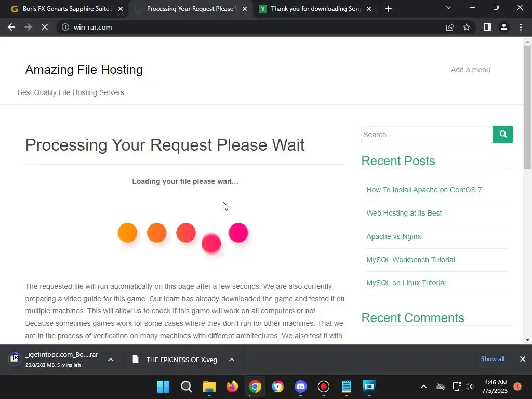Share this page icon
532x399 pixels.
(450, 27)
